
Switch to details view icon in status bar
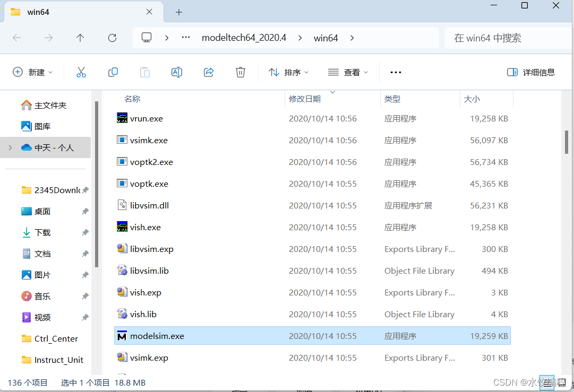tap(547, 383)
